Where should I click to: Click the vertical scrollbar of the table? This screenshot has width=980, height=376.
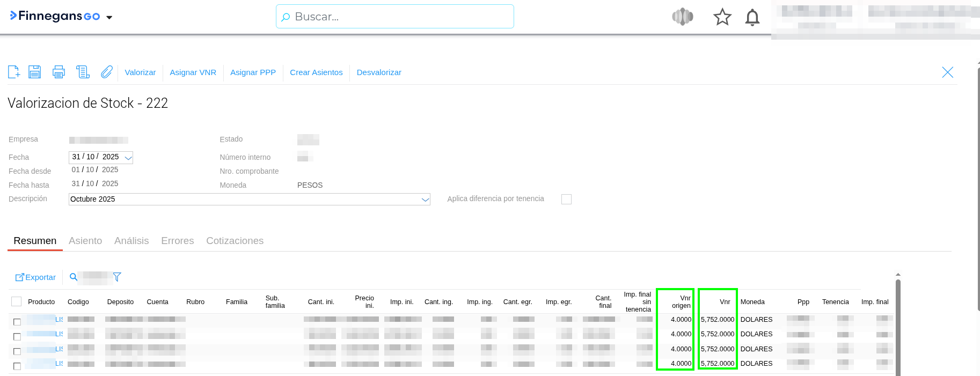coord(898,327)
